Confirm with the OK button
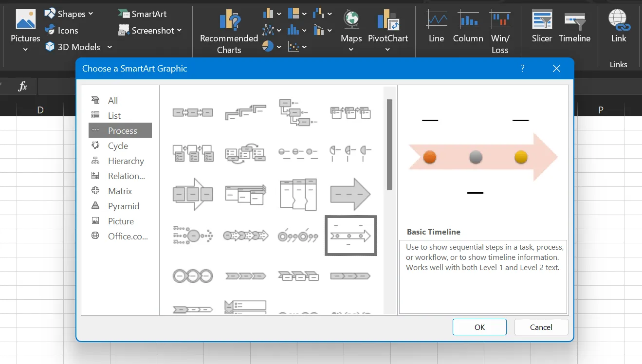This screenshot has height=364, width=642. tap(479, 327)
